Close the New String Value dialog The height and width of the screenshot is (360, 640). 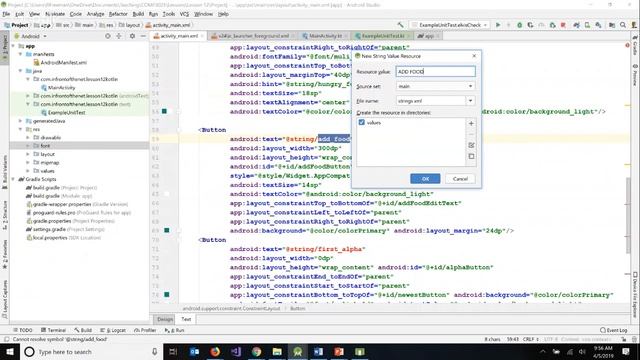(x=474, y=56)
